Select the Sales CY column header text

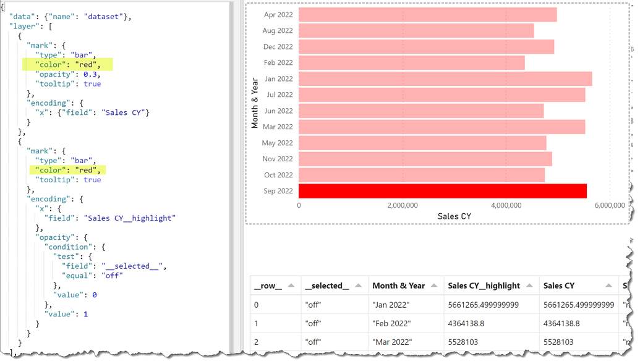559,286
